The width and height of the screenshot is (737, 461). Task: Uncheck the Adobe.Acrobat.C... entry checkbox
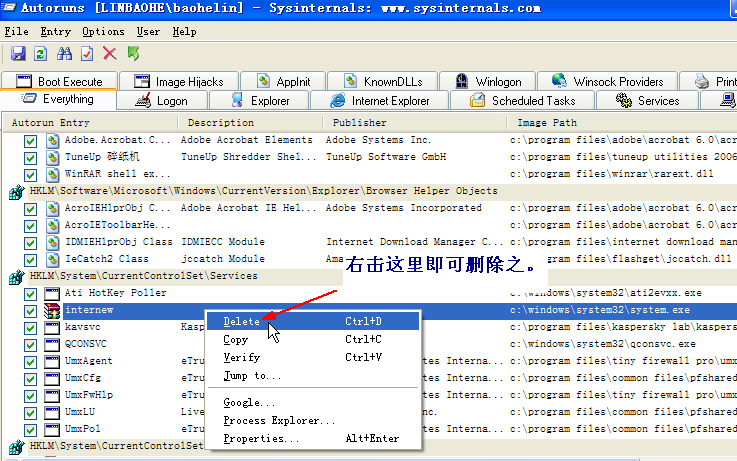[x=31, y=141]
